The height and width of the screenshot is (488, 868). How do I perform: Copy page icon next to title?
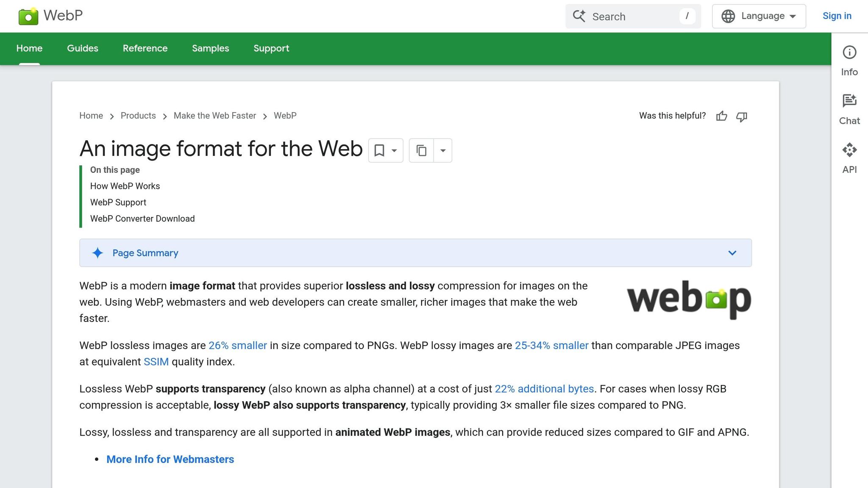[421, 150]
